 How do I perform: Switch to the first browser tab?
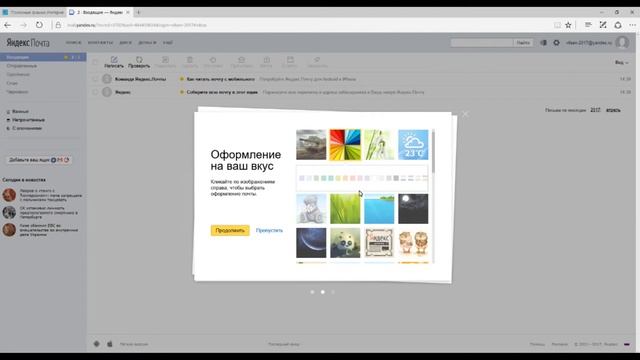tap(33, 12)
